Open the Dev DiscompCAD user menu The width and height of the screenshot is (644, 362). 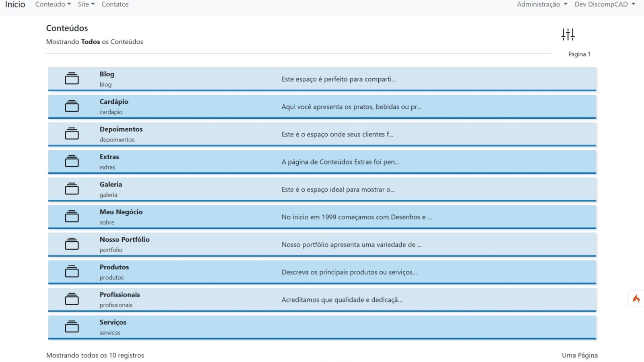pos(605,4)
